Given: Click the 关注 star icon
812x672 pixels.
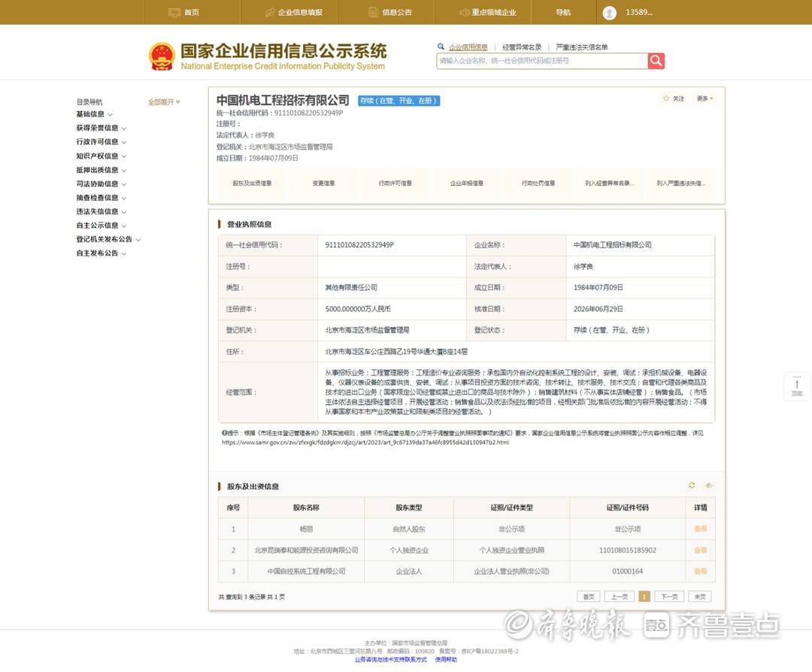Looking at the screenshot, I should click(666, 98).
